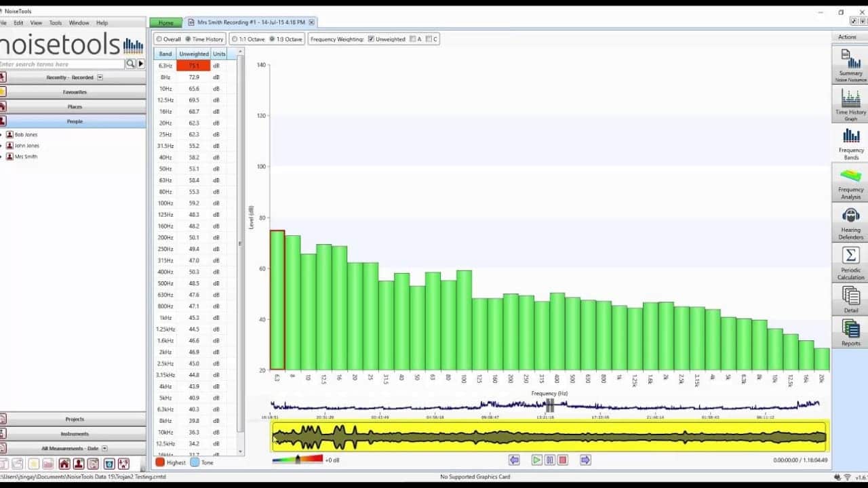Click the People section icon
Viewport: 868px width, 488px height.
tap(3, 121)
